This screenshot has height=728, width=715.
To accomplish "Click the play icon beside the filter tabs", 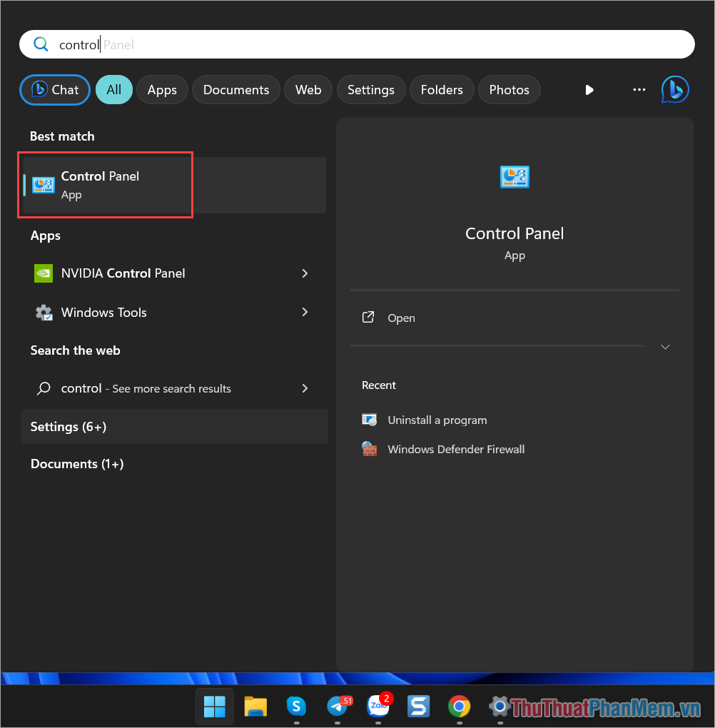I will 589,89.
